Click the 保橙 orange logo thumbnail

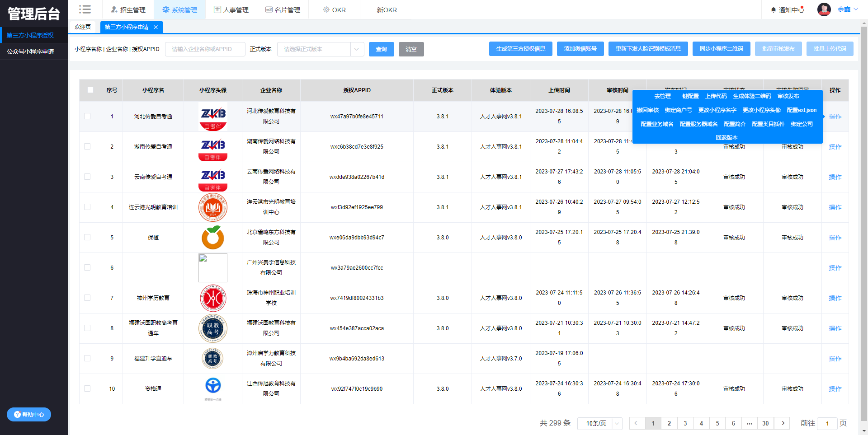point(213,238)
